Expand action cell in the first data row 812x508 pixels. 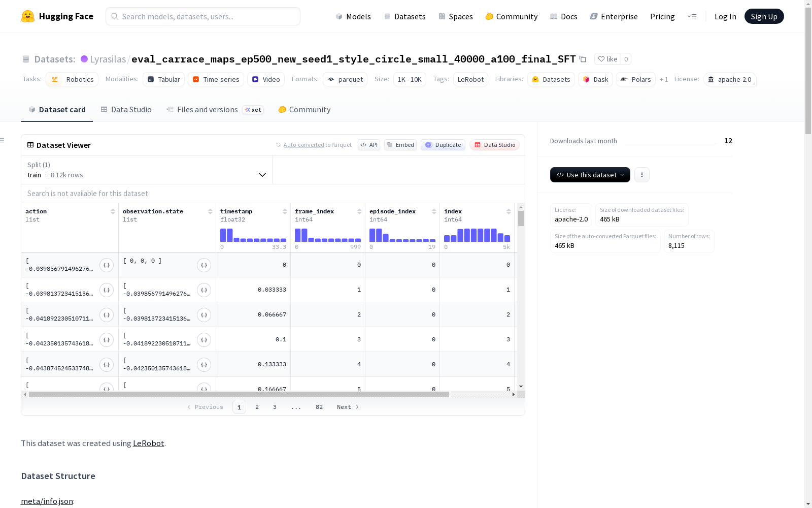(x=107, y=265)
